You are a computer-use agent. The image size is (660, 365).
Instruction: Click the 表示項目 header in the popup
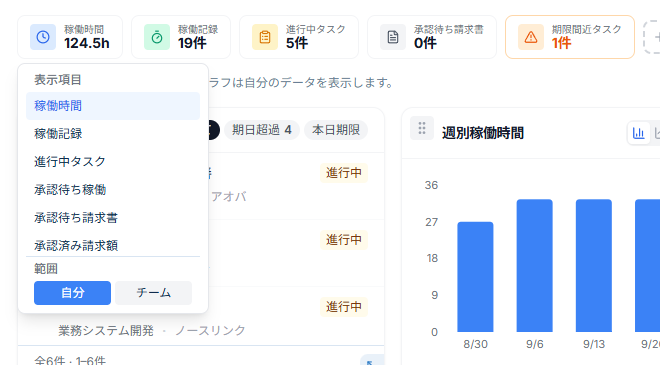point(58,80)
